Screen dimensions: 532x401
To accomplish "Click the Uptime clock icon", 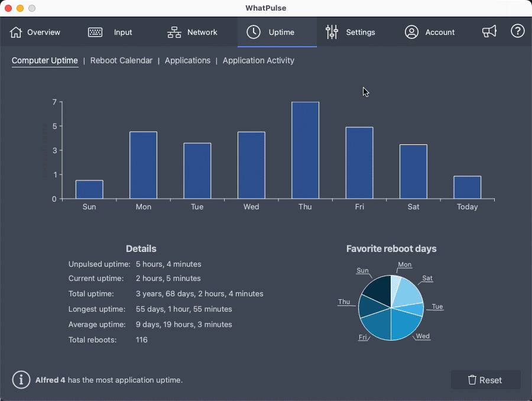I will click(x=254, y=32).
